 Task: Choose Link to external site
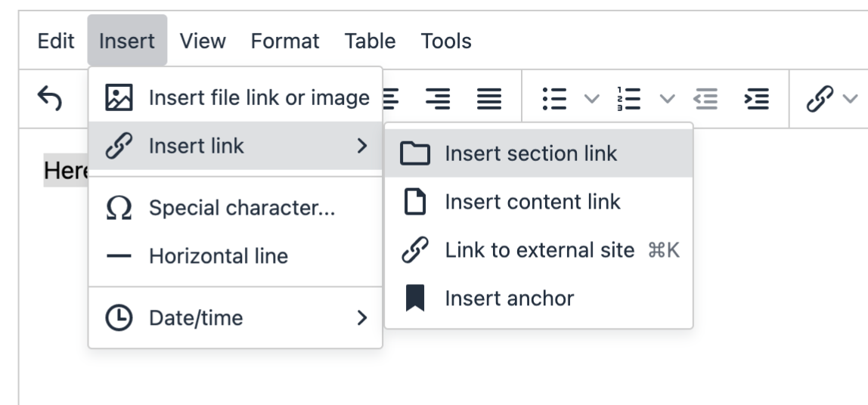point(539,250)
